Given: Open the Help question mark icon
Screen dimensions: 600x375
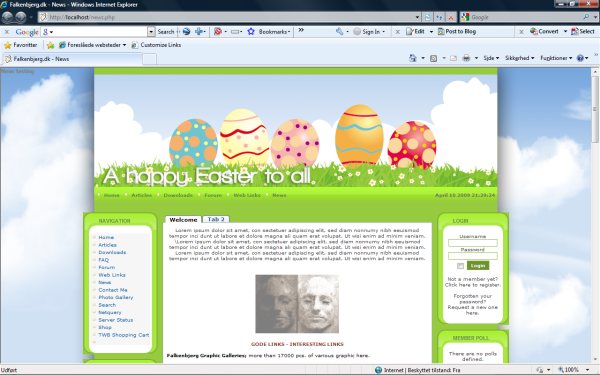Looking at the screenshot, I should coord(580,58).
